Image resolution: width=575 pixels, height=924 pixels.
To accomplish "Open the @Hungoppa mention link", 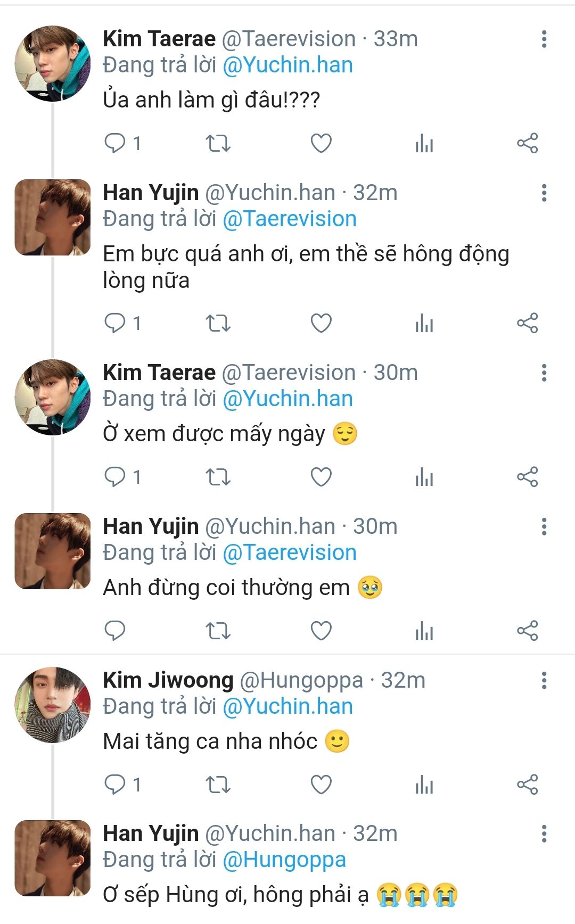I will coord(284,860).
